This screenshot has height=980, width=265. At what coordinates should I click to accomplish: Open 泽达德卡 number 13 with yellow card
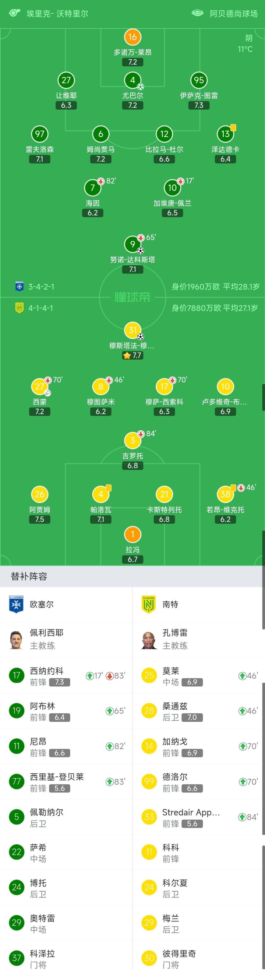click(x=225, y=134)
